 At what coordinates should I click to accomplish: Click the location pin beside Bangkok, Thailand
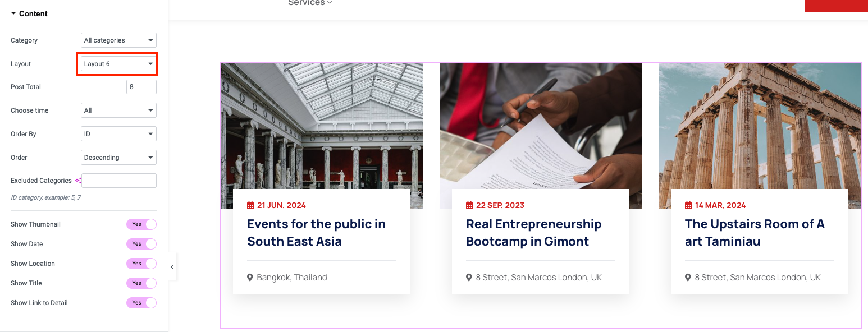pyautogui.click(x=250, y=278)
